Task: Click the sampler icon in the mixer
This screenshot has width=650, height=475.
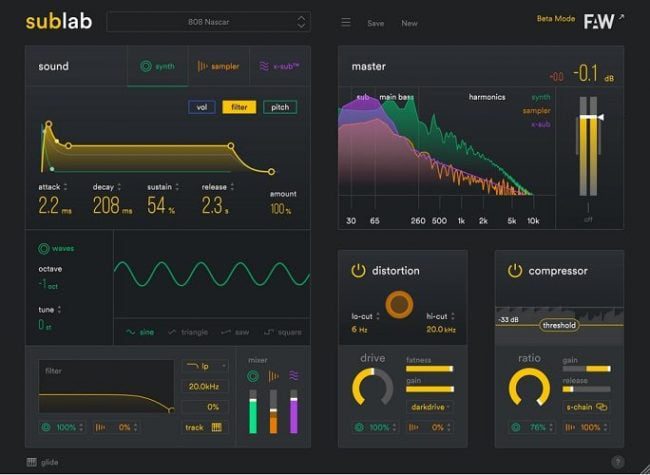Action: click(x=273, y=376)
